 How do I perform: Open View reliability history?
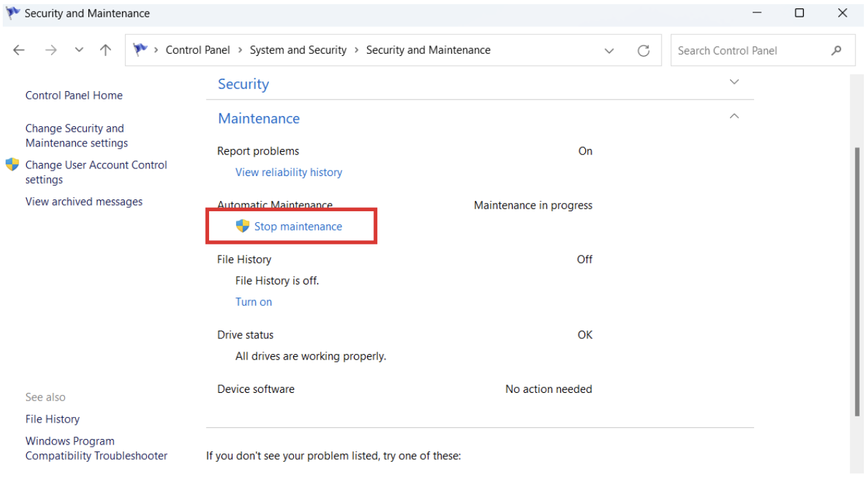coord(288,172)
